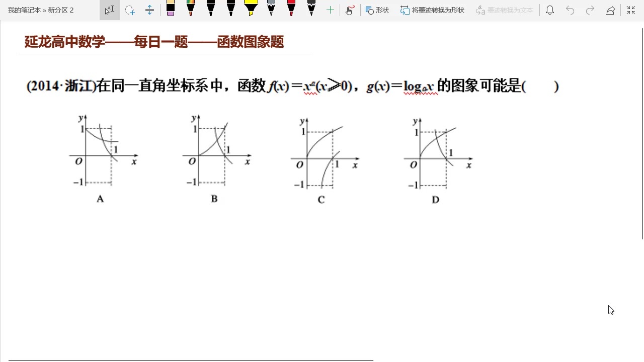The width and height of the screenshot is (644, 362).
Task: Toggle draw with touch mode
Action: point(350,10)
